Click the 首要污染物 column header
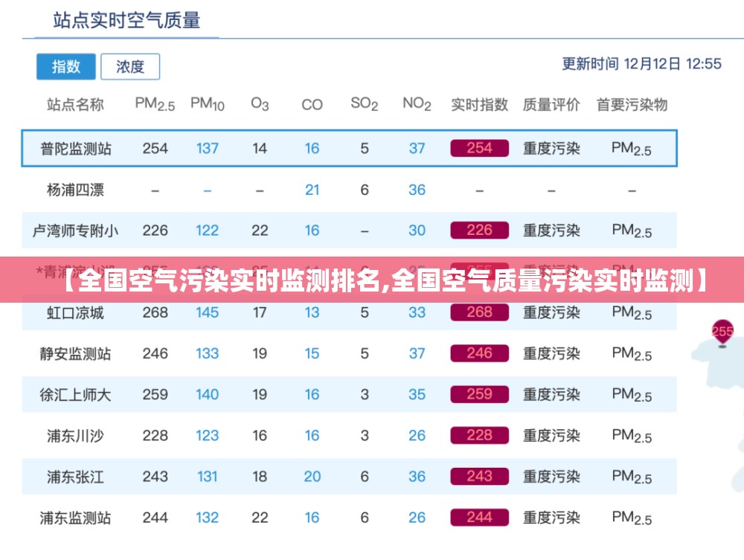The width and height of the screenshot is (744, 560). click(632, 105)
